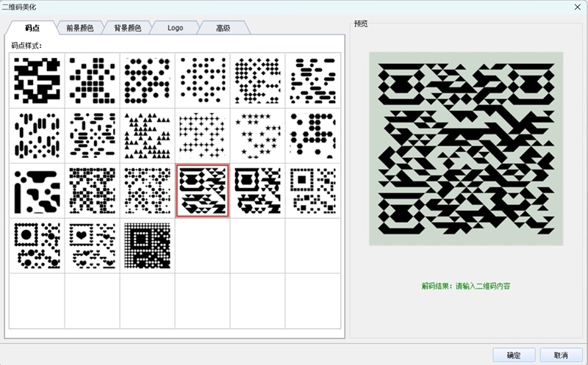The image size is (588, 365).
Task: Select the vertical rounded bars style
Action: pyautogui.click(x=37, y=135)
